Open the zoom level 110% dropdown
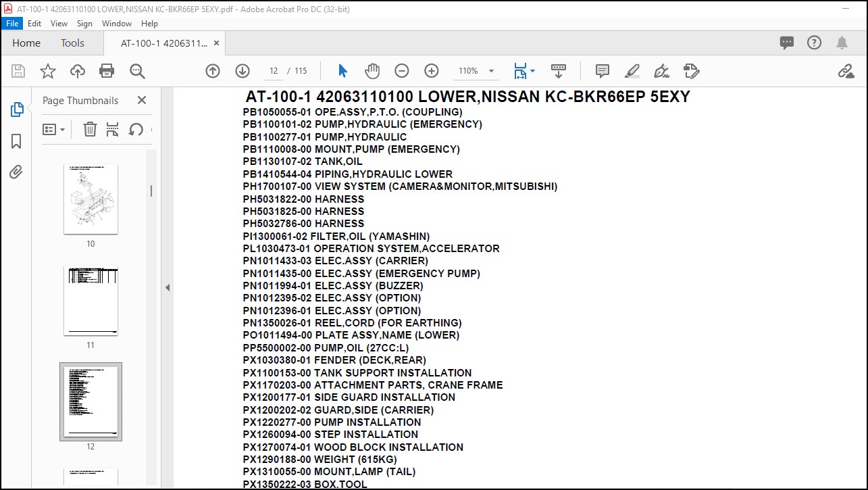The image size is (868, 490). tap(491, 71)
